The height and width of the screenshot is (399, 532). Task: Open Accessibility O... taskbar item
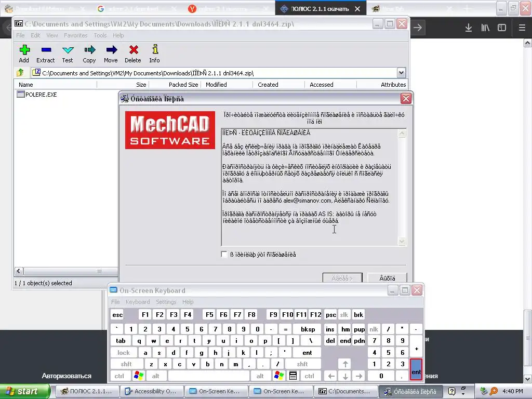tap(152, 391)
